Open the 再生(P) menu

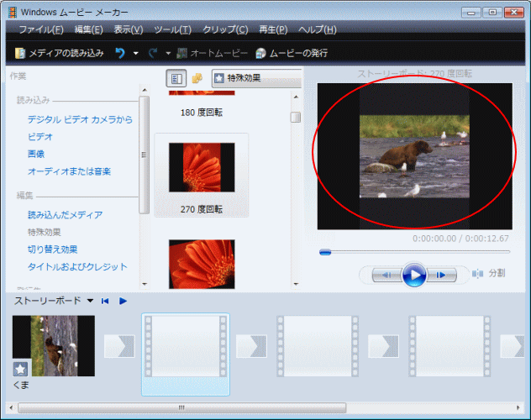(273, 29)
